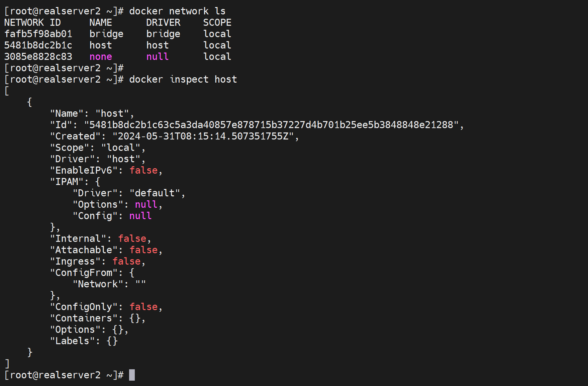Click the null value after "Config"
The width and height of the screenshot is (588, 386).
140,216
